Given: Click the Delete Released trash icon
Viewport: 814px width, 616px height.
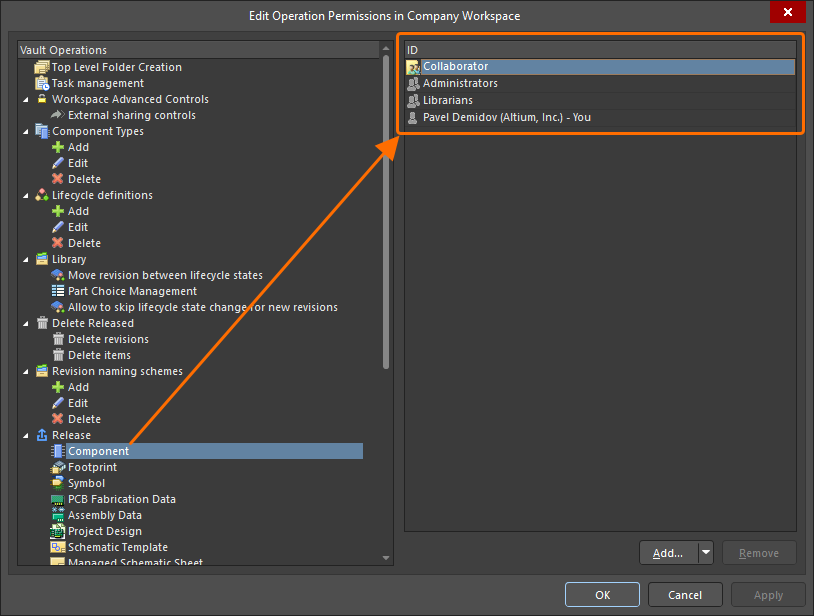Looking at the screenshot, I should (42, 323).
